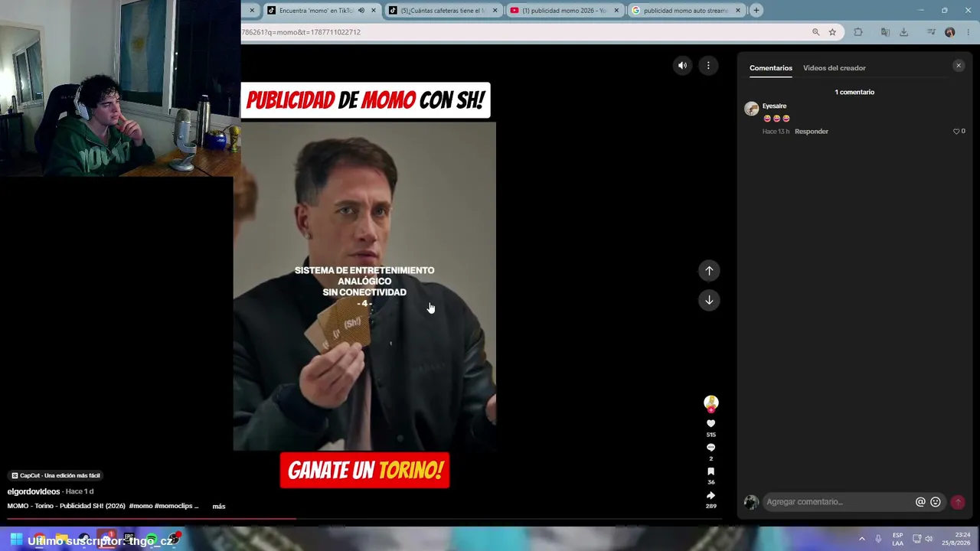This screenshot has height=551, width=980.
Task: Open Chrome's three-dot menu
Action: (969, 32)
